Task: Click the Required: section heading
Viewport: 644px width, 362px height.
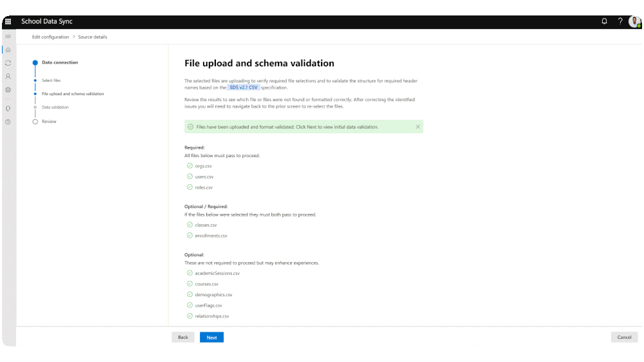Action: pyautogui.click(x=194, y=148)
